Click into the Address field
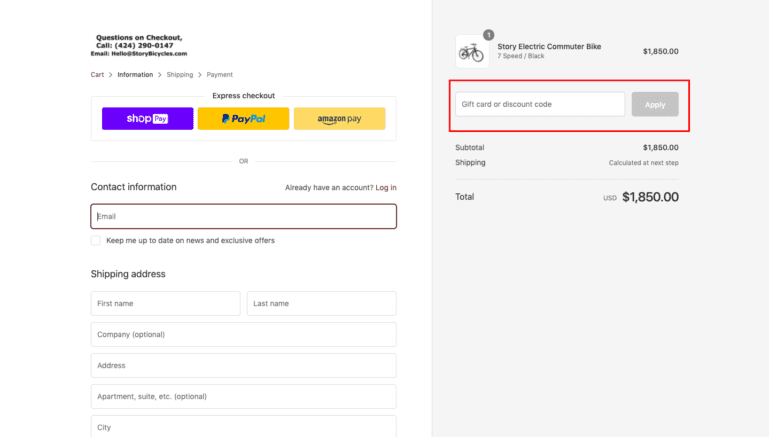Image resolution: width=769 pixels, height=437 pixels. tap(243, 365)
